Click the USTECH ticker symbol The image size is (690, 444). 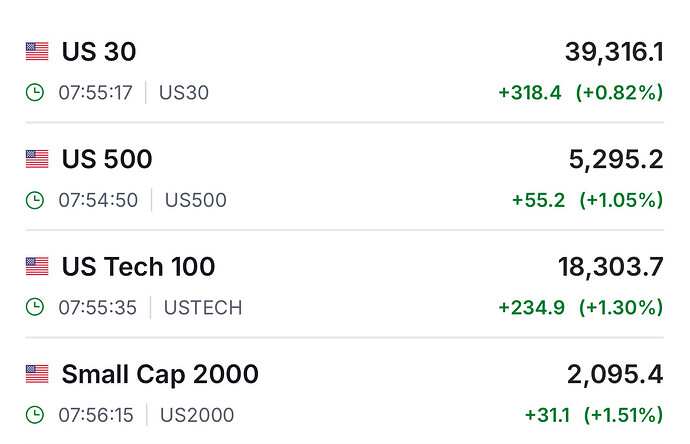click(203, 307)
